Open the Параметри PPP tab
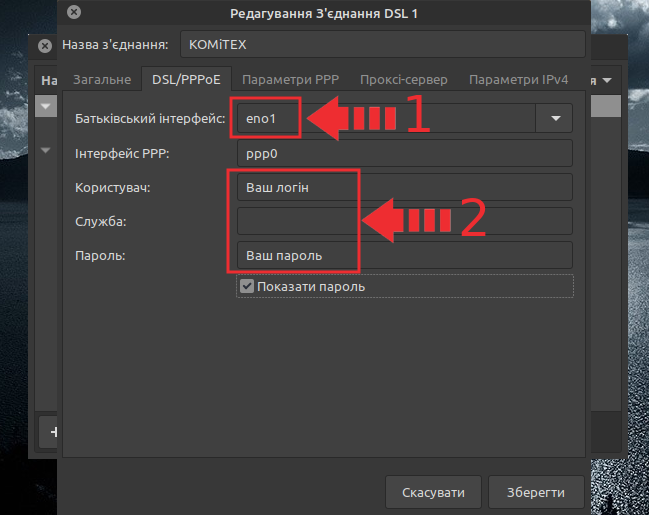Viewport: 649px width, 515px height. [x=290, y=79]
